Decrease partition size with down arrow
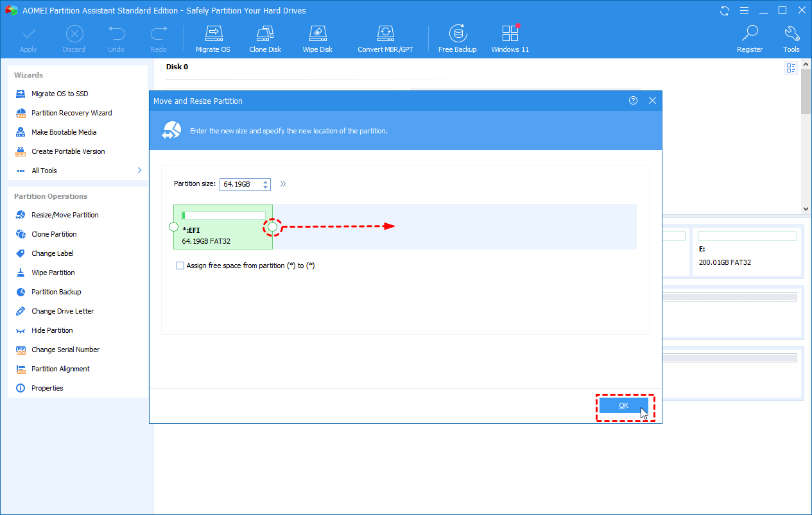The height and width of the screenshot is (515, 812). pyautogui.click(x=265, y=187)
